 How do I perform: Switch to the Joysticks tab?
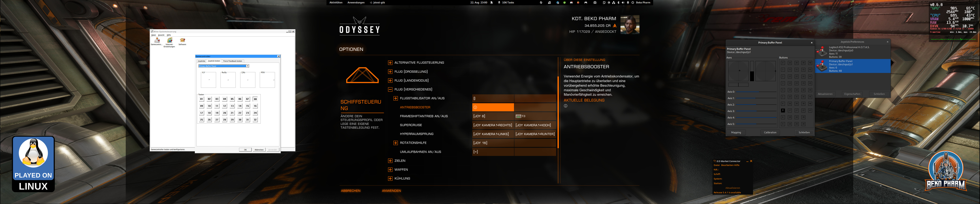(x=201, y=61)
